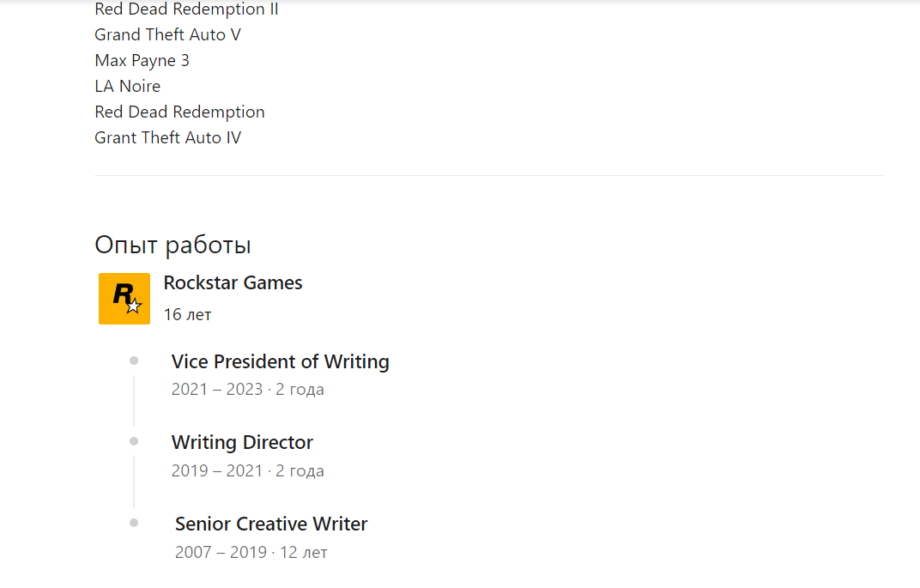Click the Red Dead Redemption entry
This screenshot has height=588, width=920.
[x=179, y=112]
